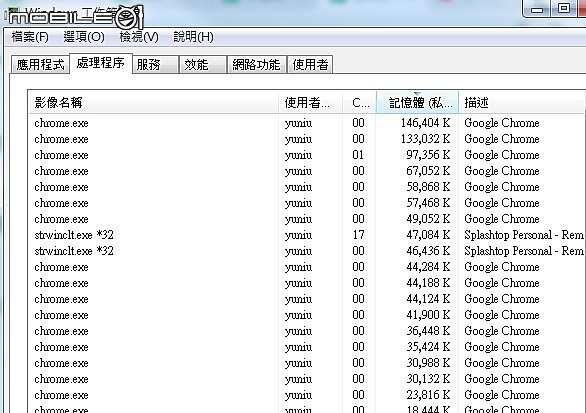Minimize the Task Manager window

537,9
